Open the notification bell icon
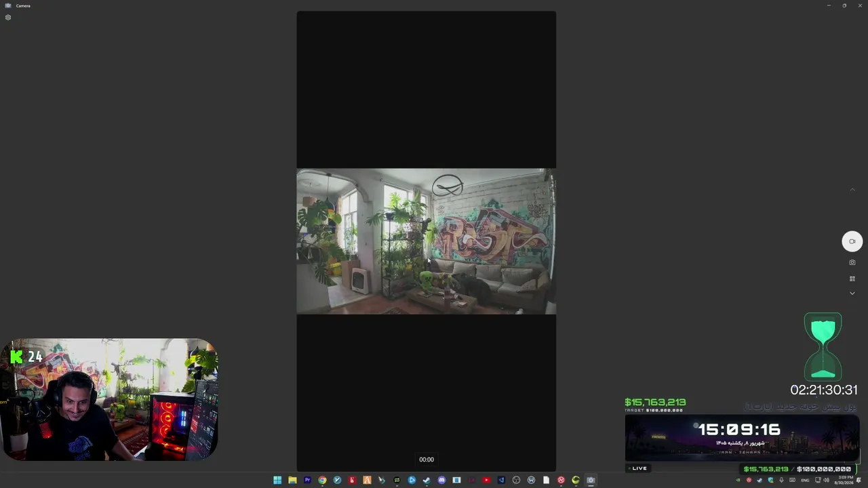The height and width of the screenshot is (488, 868). (x=859, y=481)
